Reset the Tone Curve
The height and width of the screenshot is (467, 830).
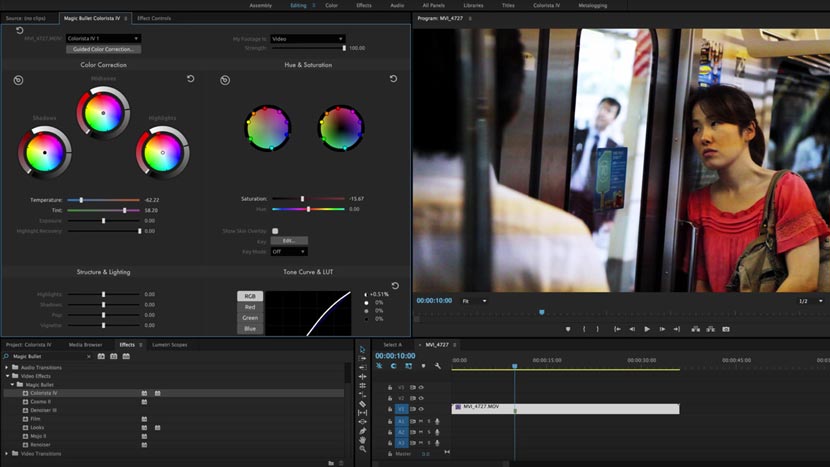[395, 286]
